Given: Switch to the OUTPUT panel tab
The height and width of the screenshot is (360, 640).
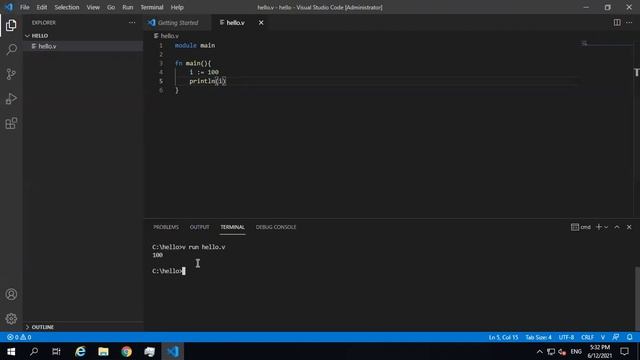Looking at the screenshot, I should [200, 227].
